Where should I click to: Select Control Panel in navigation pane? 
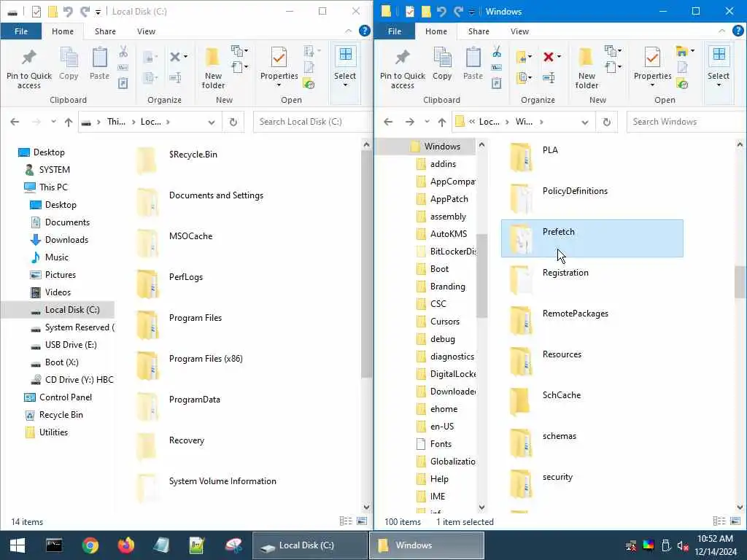65,397
